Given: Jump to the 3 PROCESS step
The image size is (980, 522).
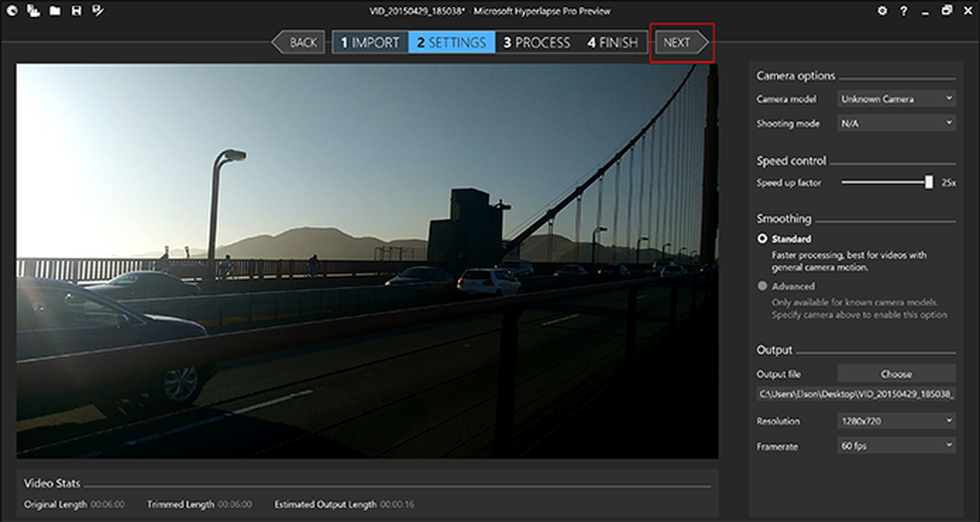Looking at the screenshot, I should [537, 43].
